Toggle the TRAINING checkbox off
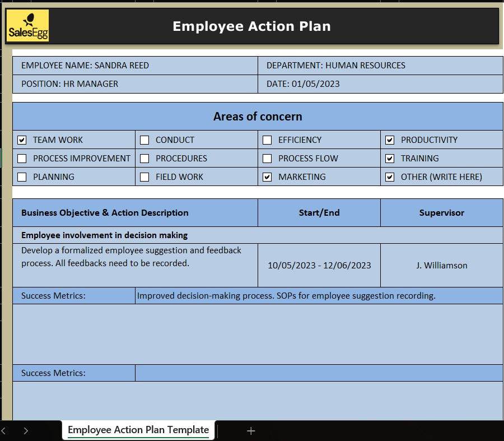Screen dimensions: 504x441 [x=390, y=159]
